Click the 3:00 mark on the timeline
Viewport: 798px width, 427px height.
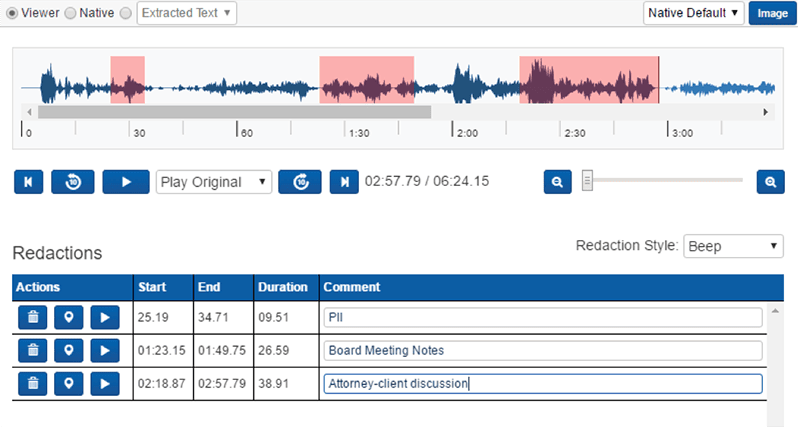coord(682,133)
